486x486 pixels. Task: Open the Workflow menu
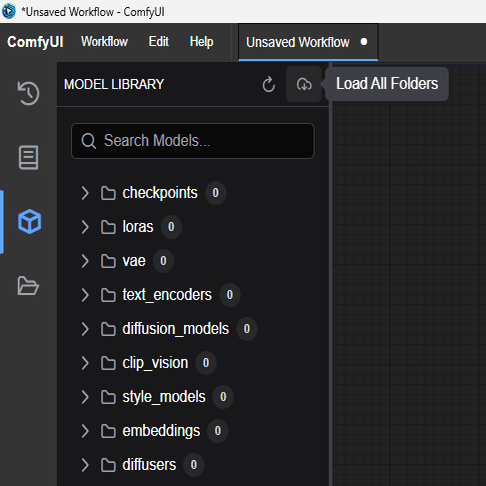(104, 42)
